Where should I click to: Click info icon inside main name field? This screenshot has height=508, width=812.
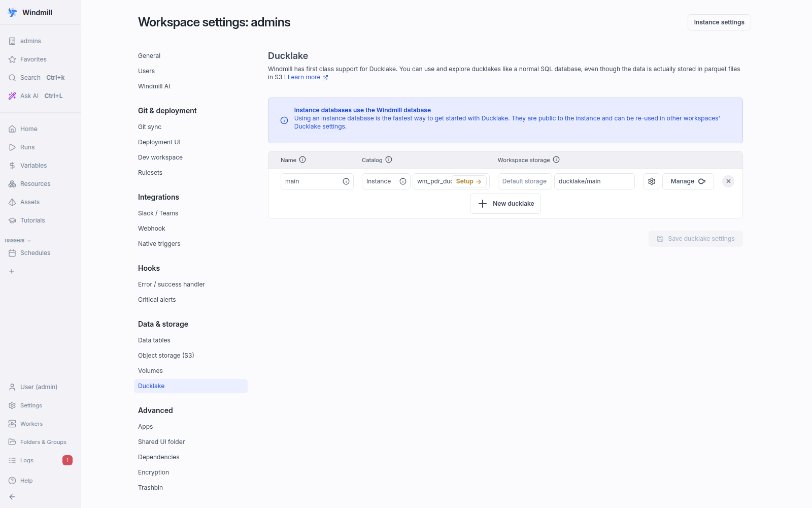[x=346, y=181]
